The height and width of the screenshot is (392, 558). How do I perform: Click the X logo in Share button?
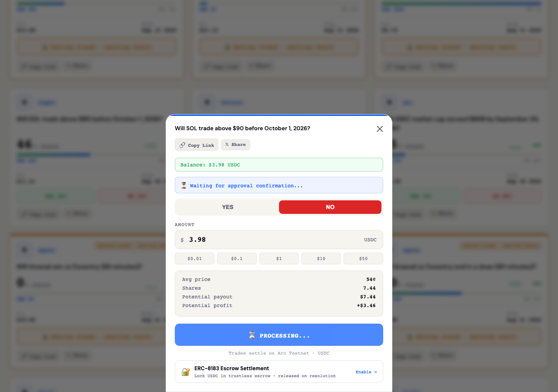pyautogui.click(x=227, y=145)
